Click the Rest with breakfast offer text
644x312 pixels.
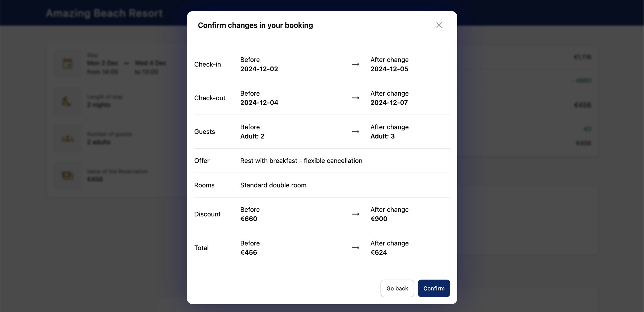[x=301, y=161]
